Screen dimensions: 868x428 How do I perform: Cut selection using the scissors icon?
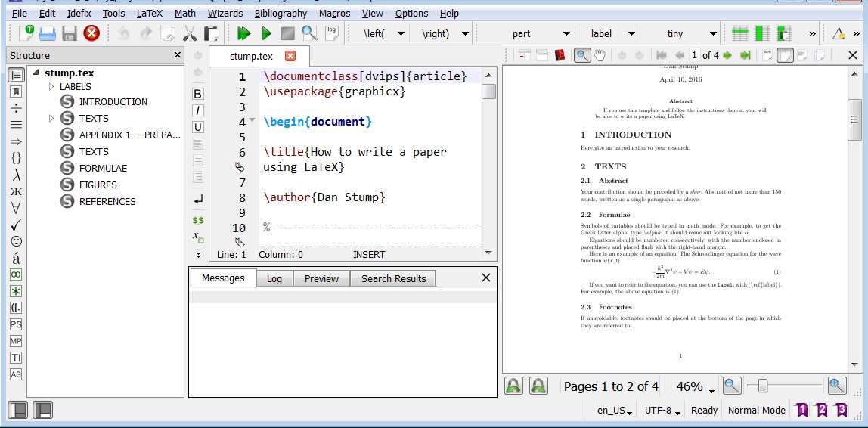189,33
